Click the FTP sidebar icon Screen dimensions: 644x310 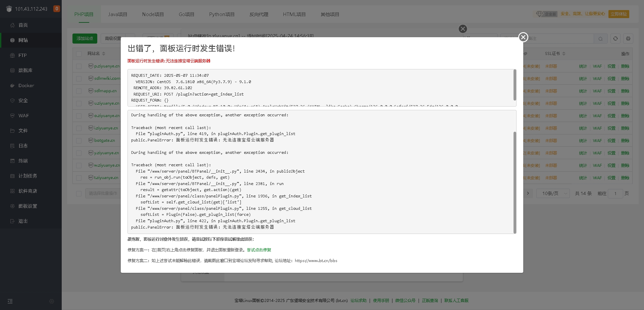12,55
